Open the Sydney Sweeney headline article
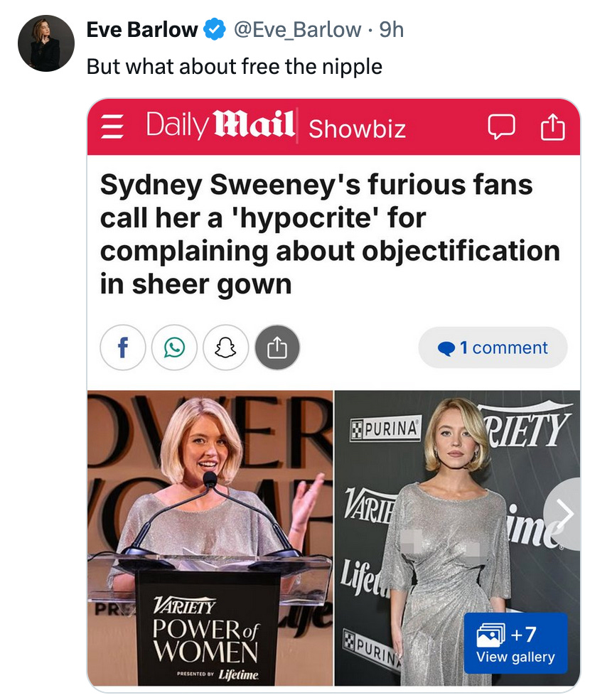Screen dimensions: 590x700 pyautogui.click(x=330, y=234)
